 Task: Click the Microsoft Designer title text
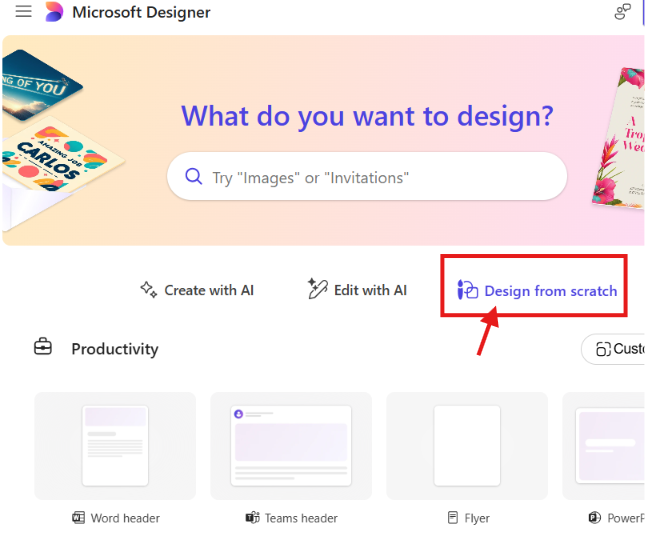point(141,12)
